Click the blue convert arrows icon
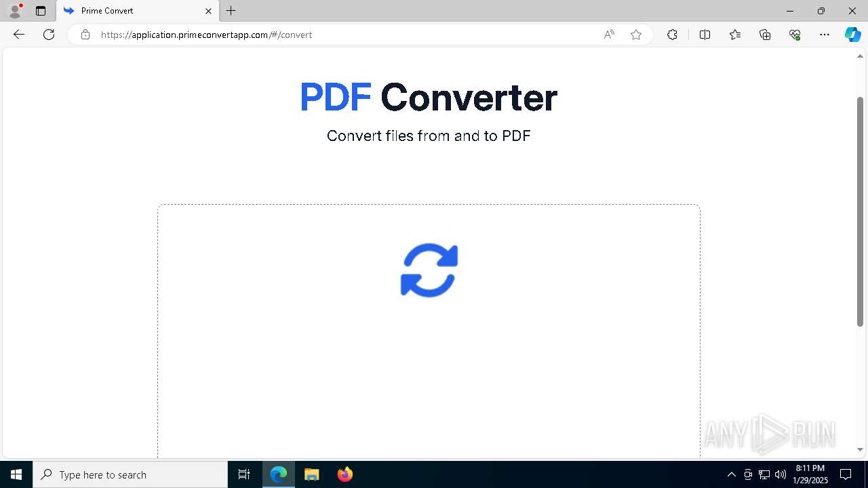Screen dimensions: 868x488 coord(429,270)
